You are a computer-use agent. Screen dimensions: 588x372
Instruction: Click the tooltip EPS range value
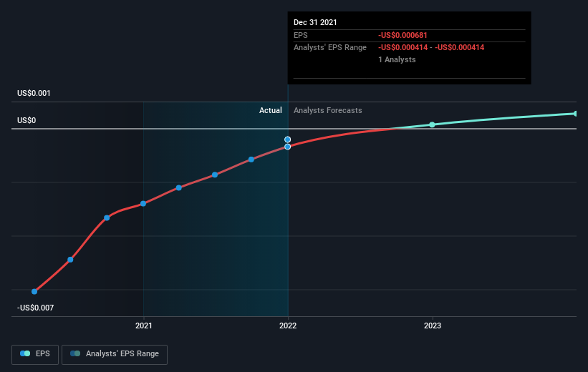431,48
